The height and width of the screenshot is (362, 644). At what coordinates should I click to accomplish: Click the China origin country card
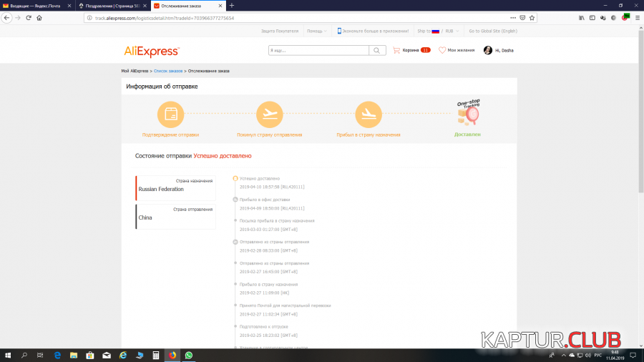point(175,217)
